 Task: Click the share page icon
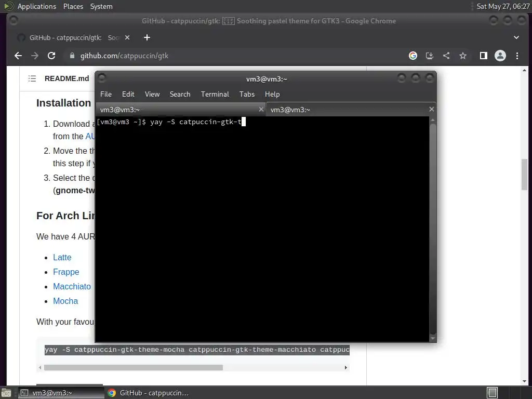coord(446,56)
